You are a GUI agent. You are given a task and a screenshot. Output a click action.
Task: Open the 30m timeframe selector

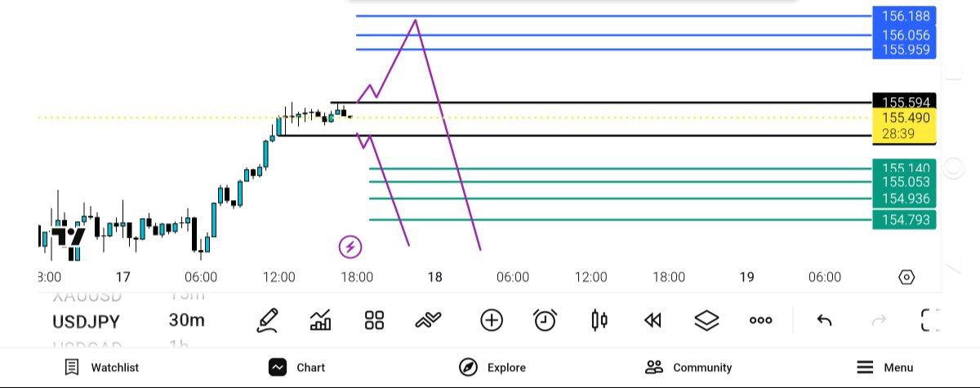[x=187, y=320]
